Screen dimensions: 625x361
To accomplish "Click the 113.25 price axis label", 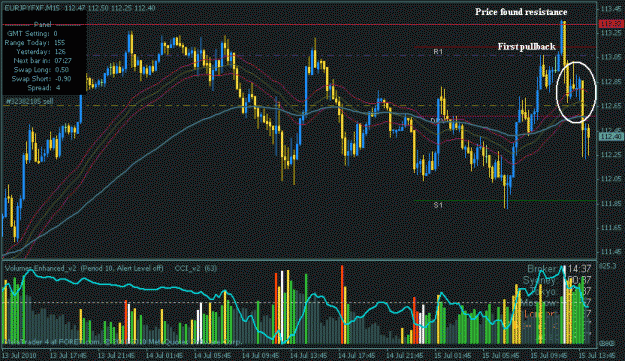I will (x=612, y=33).
